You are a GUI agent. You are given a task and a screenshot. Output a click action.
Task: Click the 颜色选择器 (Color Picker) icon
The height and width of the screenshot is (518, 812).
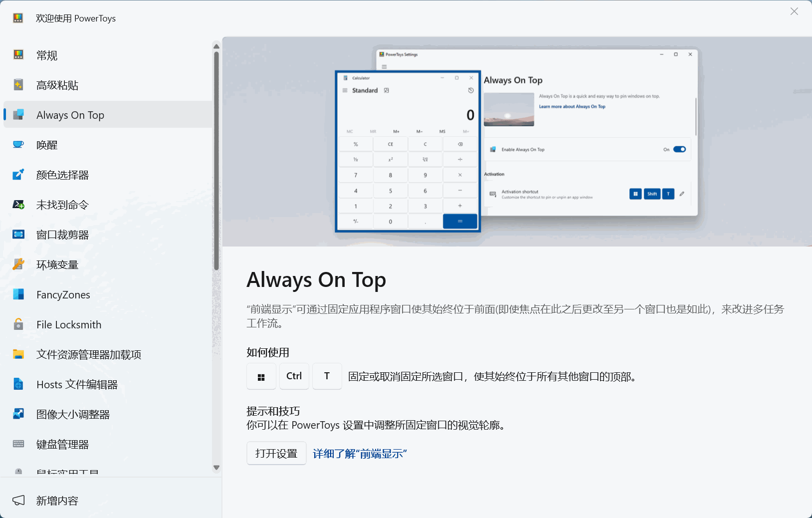click(x=18, y=175)
